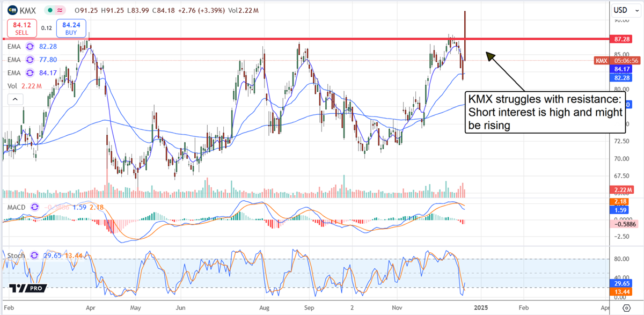Click the refresh icon of EMA 77.80
The width and height of the screenshot is (644, 315).
point(31,60)
